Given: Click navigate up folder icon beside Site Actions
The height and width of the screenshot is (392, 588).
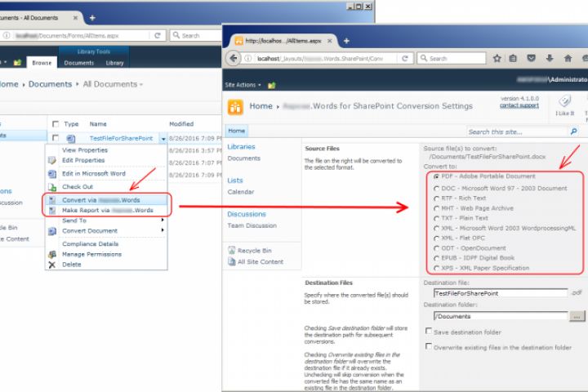Looking at the screenshot, I should click(272, 85).
